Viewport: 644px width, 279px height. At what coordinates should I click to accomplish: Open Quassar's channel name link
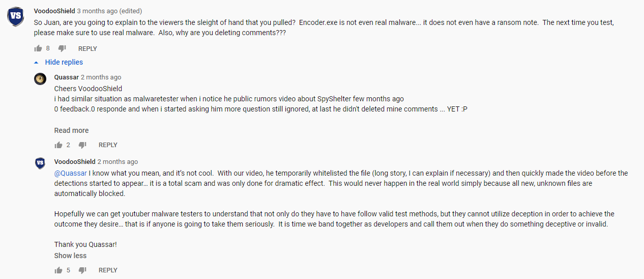(x=66, y=77)
